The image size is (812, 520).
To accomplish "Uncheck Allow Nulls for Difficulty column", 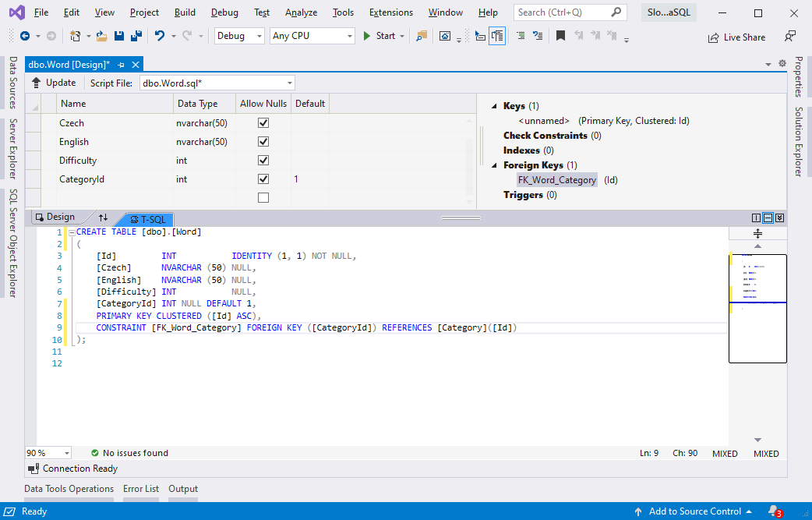I will [263, 160].
